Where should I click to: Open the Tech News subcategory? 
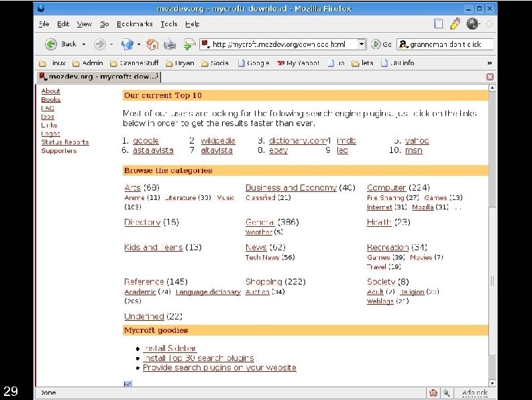click(262, 258)
